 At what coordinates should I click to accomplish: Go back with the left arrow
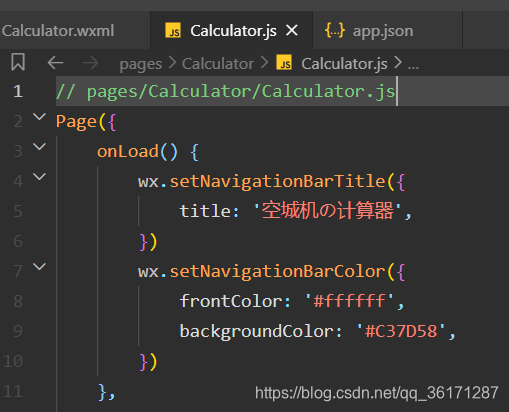[x=55, y=63]
